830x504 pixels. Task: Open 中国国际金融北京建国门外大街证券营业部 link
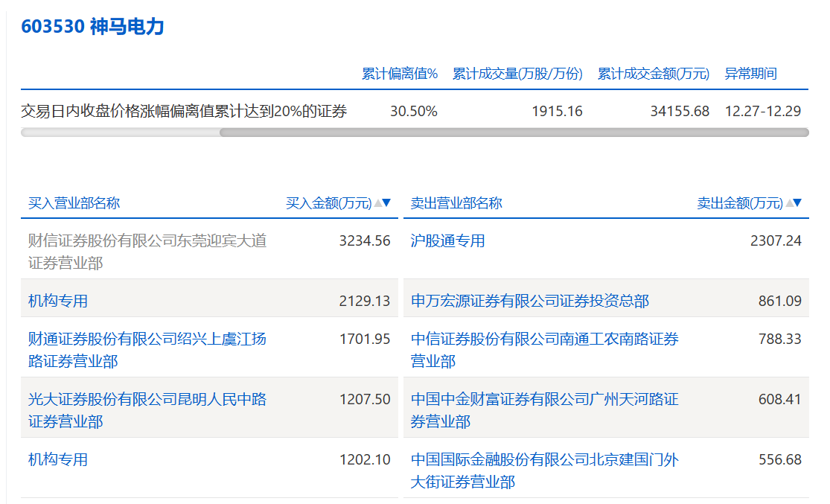click(x=545, y=470)
